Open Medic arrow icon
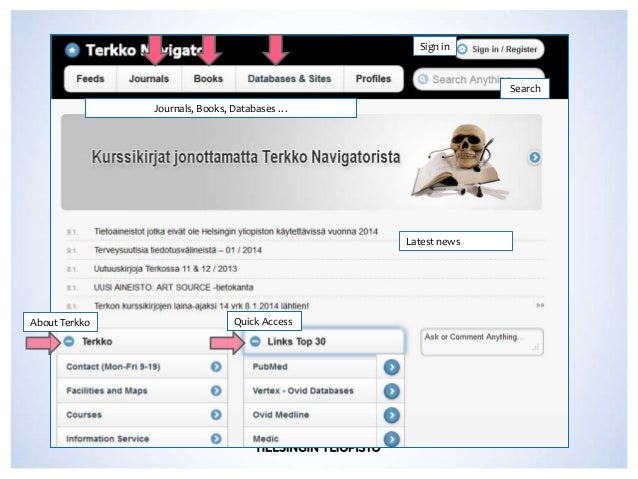Image resolution: width=638 pixels, height=479 pixels. coord(391,439)
